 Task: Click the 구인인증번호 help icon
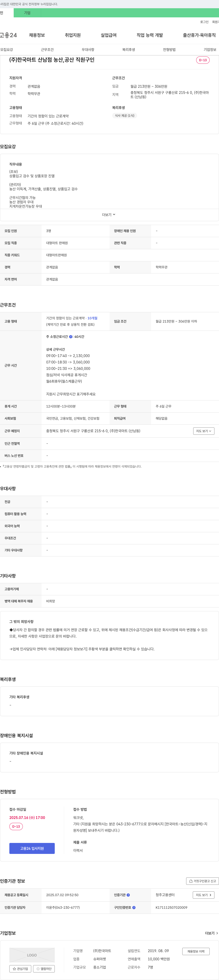[x=134, y=907]
